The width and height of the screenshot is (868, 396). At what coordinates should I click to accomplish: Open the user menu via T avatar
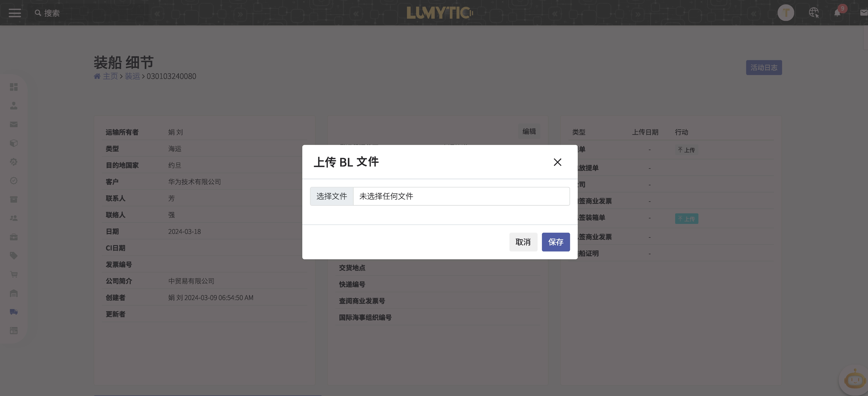tap(786, 12)
